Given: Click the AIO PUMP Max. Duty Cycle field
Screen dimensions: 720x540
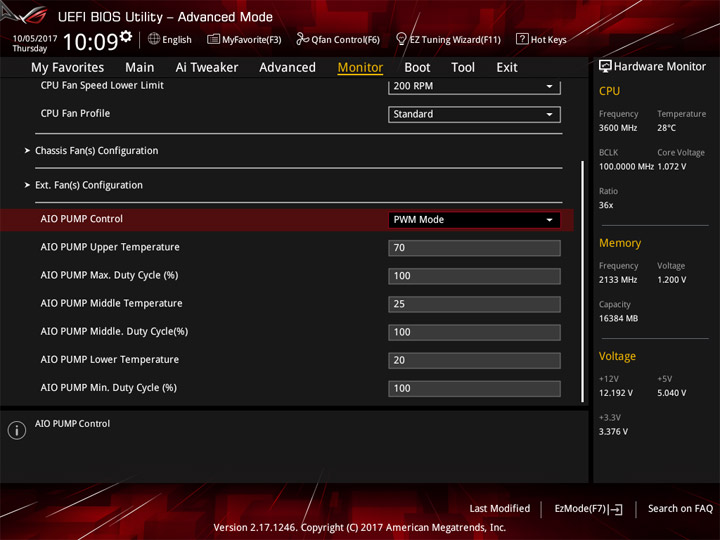Looking at the screenshot, I should [474, 276].
